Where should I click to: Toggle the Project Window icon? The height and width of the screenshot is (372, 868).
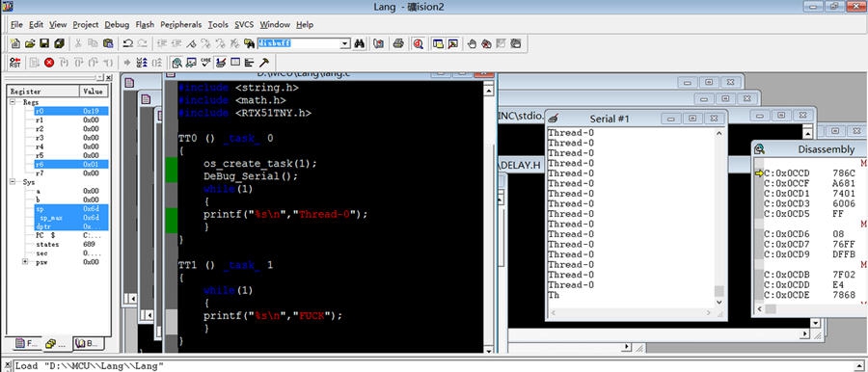click(x=438, y=43)
